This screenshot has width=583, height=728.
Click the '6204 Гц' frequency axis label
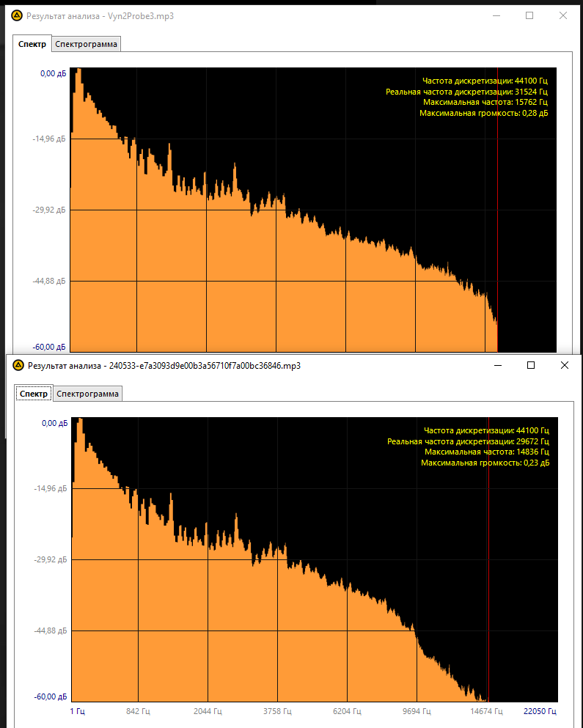(347, 711)
